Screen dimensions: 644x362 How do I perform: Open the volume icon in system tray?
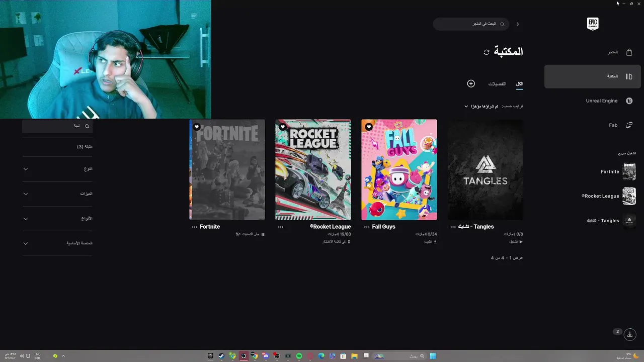point(22,356)
